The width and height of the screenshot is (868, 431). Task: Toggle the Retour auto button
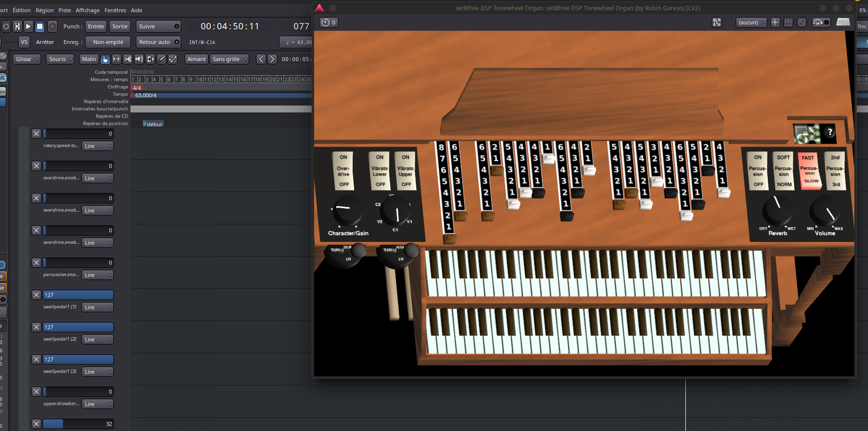pyautogui.click(x=158, y=42)
